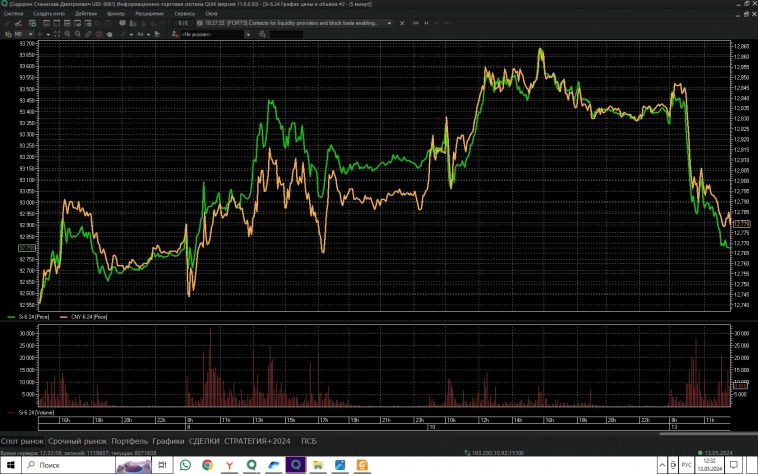This screenshot has height=474, width=758.
Task: Open Yandex Browser taskbar icon
Action: click(x=229, y=465)
